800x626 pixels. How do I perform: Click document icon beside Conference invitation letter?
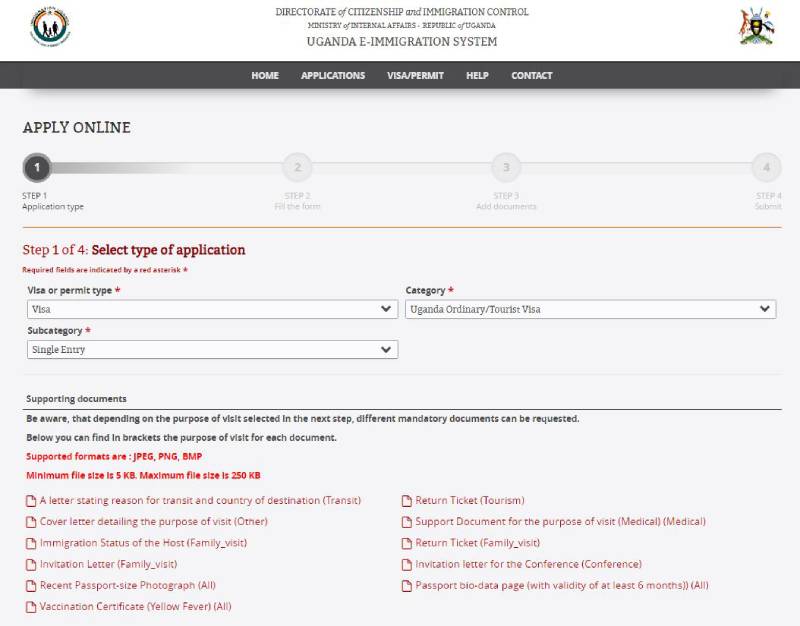(407, 565)
